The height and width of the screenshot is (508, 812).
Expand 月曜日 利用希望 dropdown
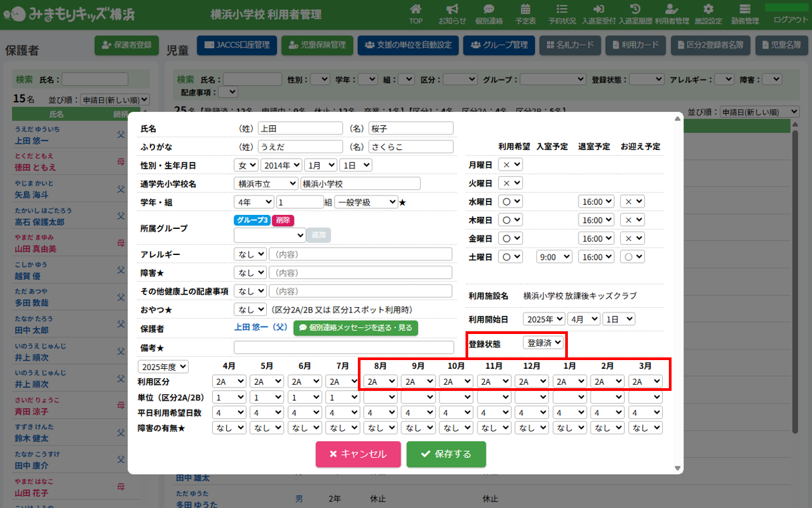(x=512, y=165)
